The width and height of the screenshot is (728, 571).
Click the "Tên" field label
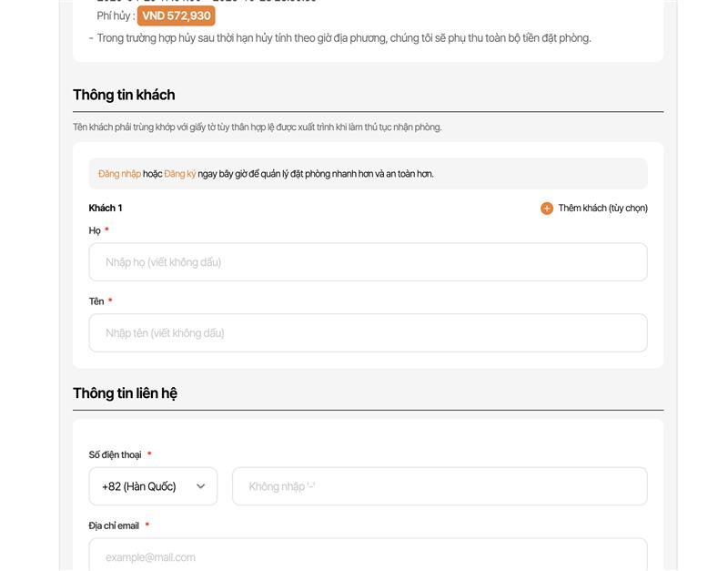click(x=96, y=301)
